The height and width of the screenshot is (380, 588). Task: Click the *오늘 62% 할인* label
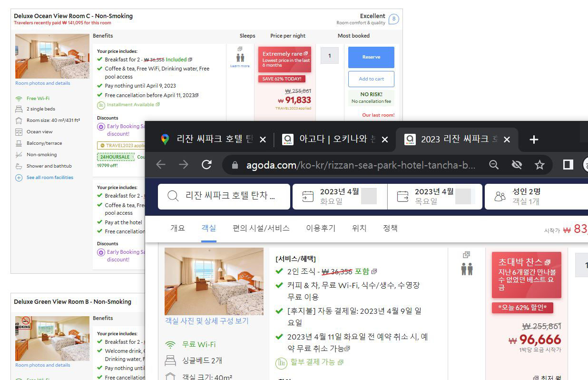coord(522,308)
